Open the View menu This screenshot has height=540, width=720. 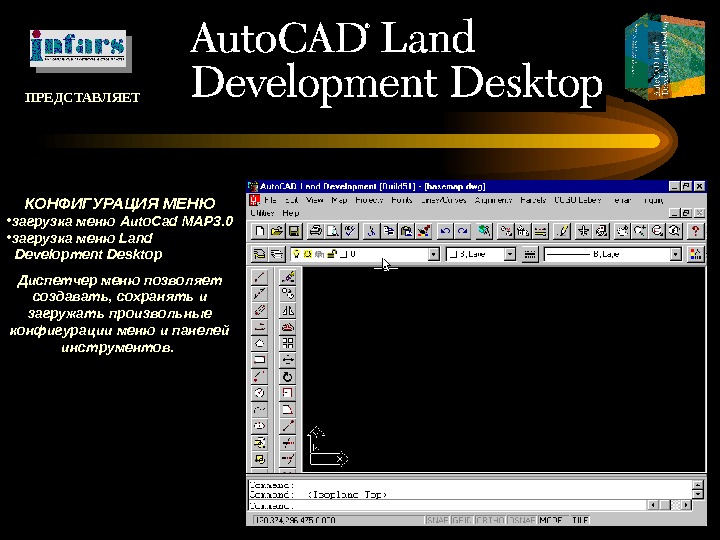[x=315, y=200]
